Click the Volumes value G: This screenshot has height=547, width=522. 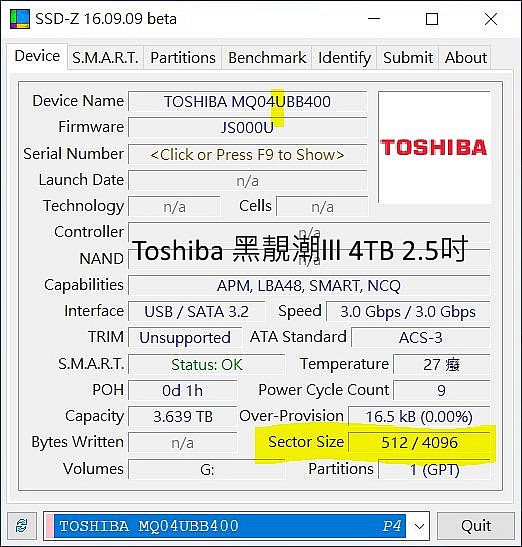click(207, 470)
